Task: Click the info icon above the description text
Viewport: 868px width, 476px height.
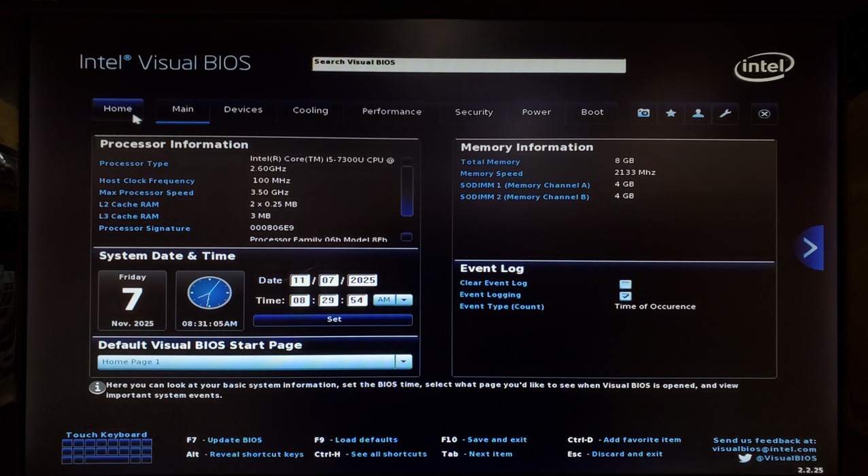Action: pos(97,387)
